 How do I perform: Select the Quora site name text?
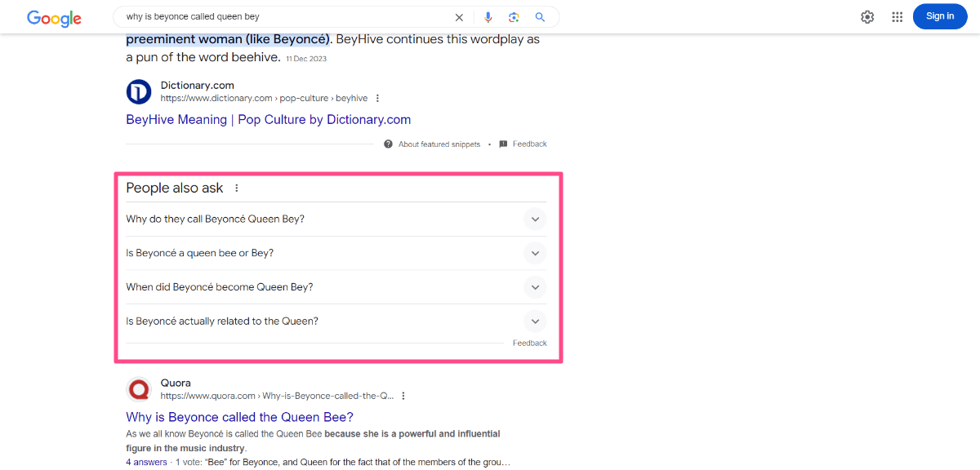point(176,383)
